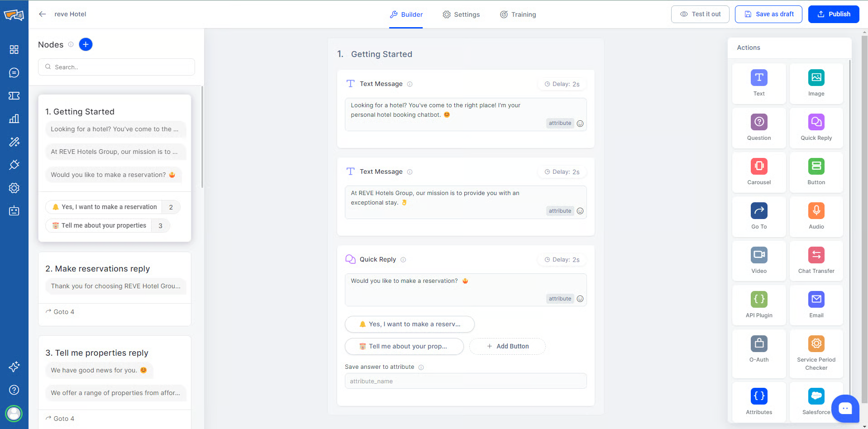Edit 'Yes, I want to make a reserv...' button
The height and width of the screenshot is (429, 868).
coord(410,324)
